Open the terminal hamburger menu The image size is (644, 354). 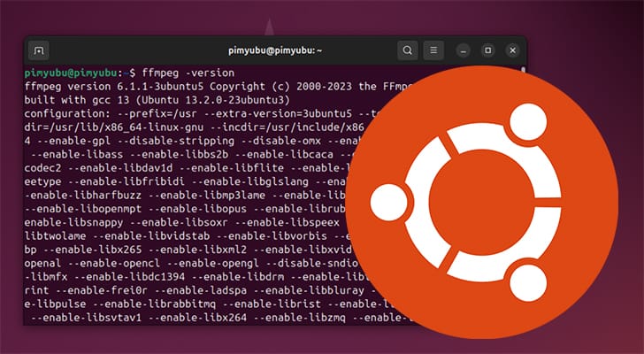click(x=433, y=50)
